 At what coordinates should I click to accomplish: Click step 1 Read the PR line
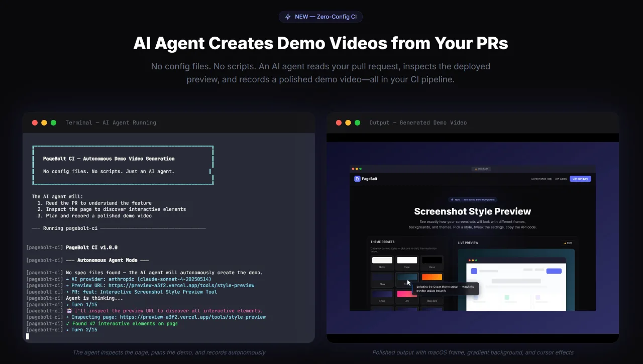(94, 203)
